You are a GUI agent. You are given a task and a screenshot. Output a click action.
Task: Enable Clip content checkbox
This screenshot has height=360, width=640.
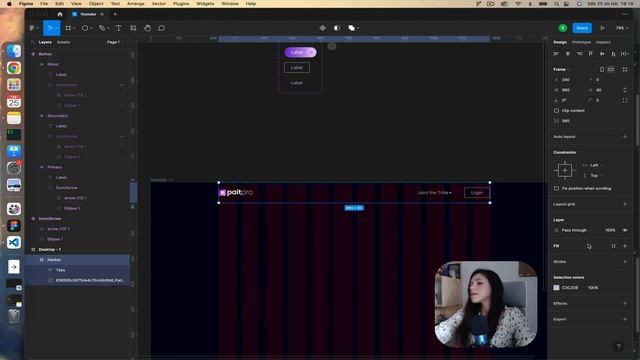(x=556, y=111)
